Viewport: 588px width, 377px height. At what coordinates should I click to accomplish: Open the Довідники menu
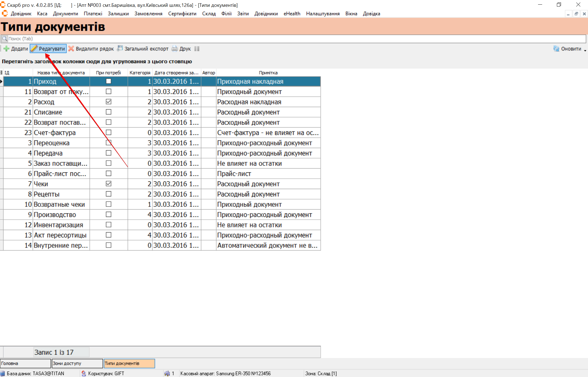(266, 14)
